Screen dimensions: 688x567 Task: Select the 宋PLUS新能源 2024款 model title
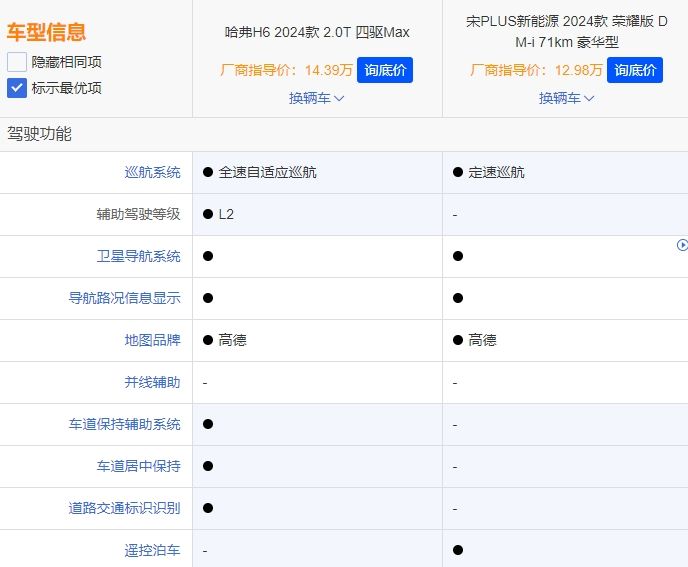click(x=566, y=32)
